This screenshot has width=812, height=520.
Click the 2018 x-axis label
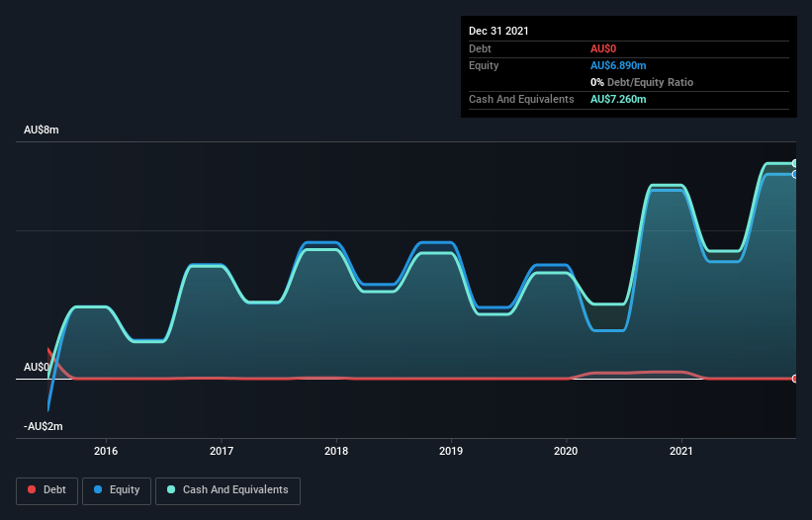[x=336, y=451]
